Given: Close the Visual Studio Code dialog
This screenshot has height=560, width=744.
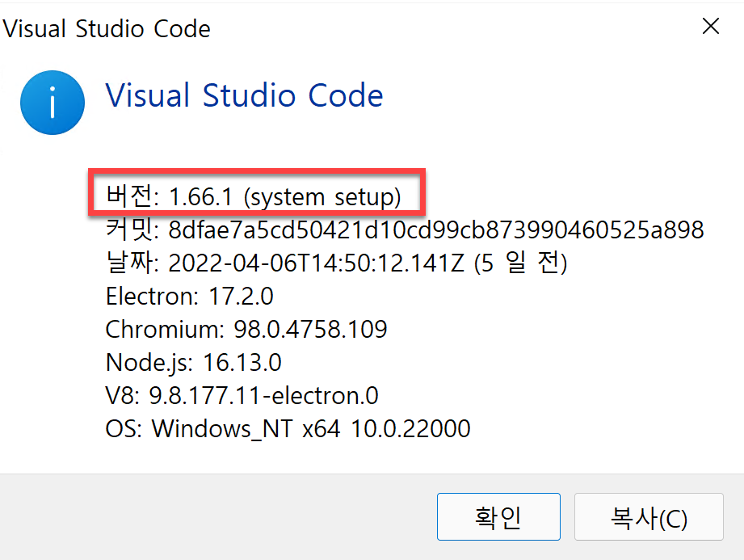Looking at the screenshot, I should coord(711,27).
